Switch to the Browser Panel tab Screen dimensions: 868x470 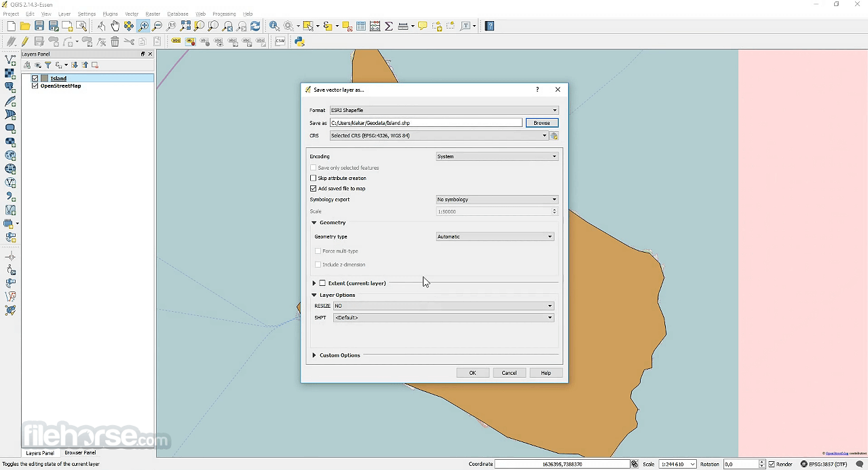(x=80, y=453)
